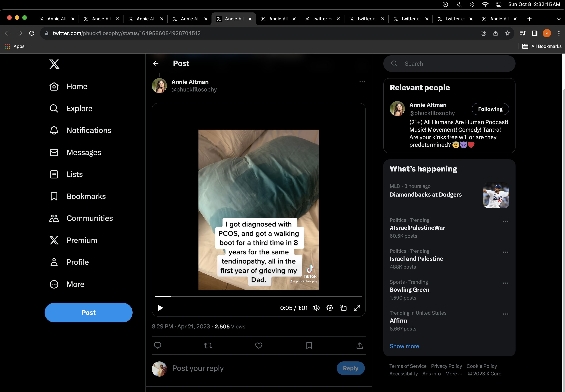Click the retweet icon below the post
The height and width of the screenshot is (392, 565).
[208, 346]
